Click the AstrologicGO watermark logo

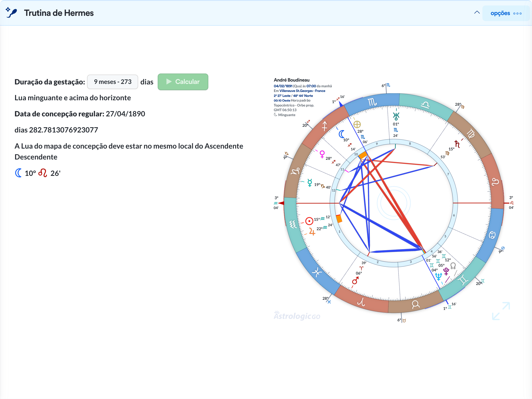(297, 316)
